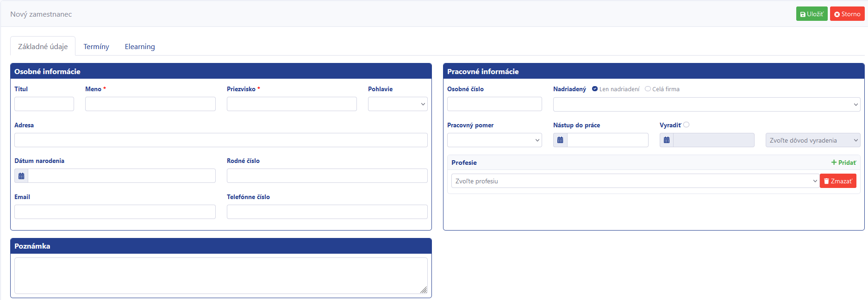Click into the Meno input field

coord(150,104)
